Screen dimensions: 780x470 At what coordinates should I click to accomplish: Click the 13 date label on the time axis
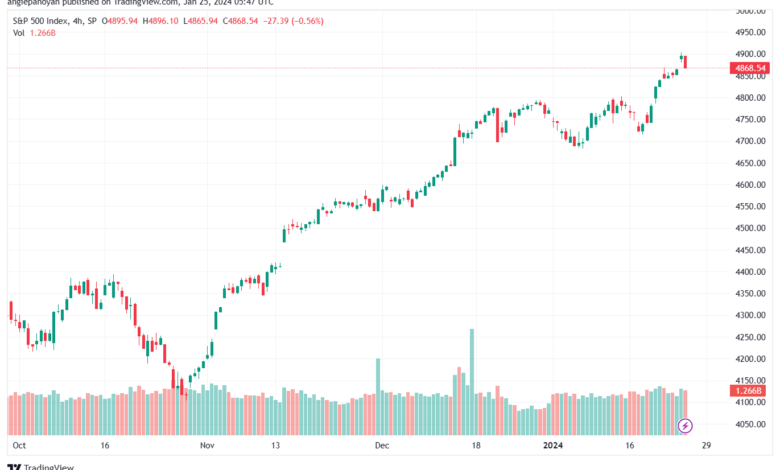(x=276, y=445)
